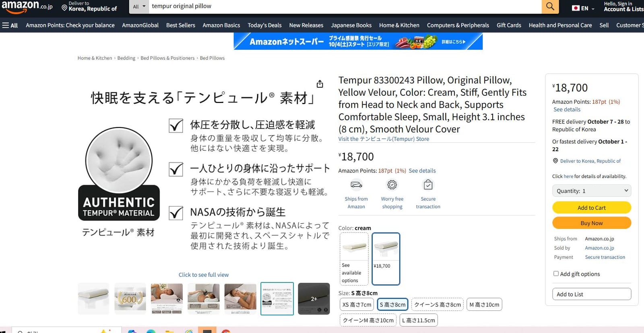Click the Japan flag language icon
The image size is (644, 333).
coord(576,8)
